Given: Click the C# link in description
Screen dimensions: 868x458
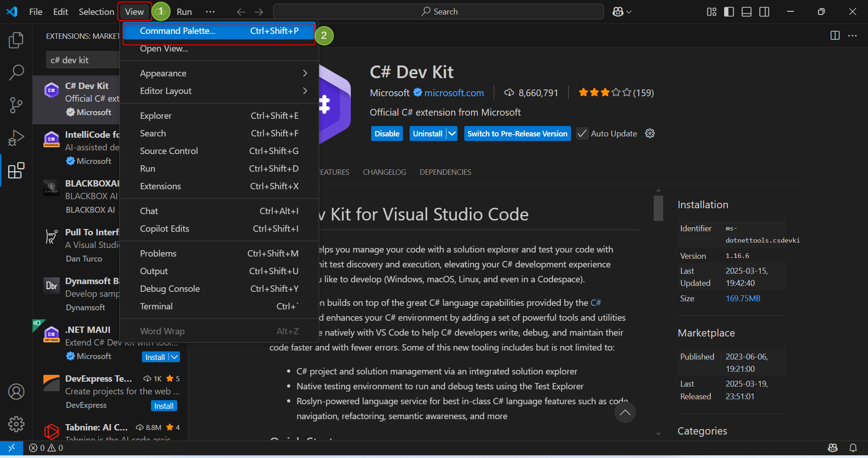Looking at the screenshot, I should [596, 303].
